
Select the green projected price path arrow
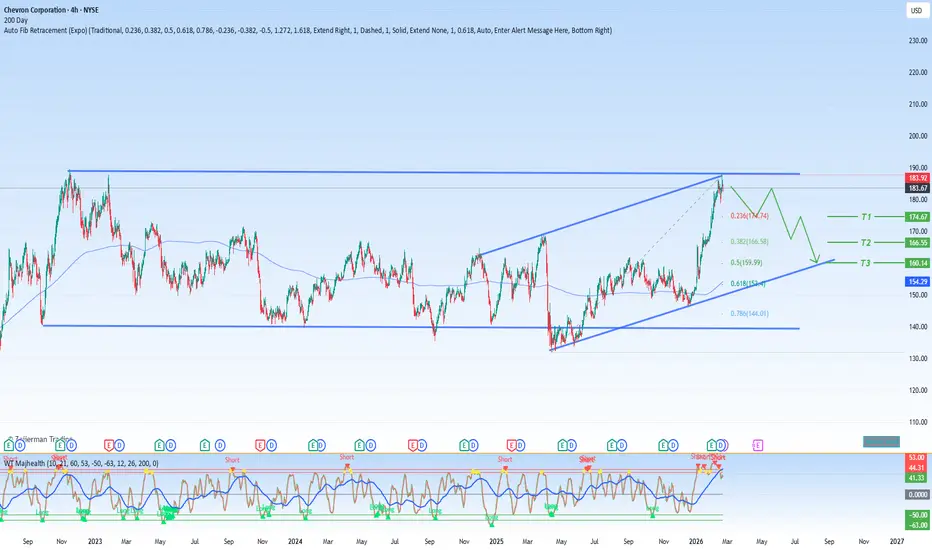pyautogui.click(x=775, y=225)
